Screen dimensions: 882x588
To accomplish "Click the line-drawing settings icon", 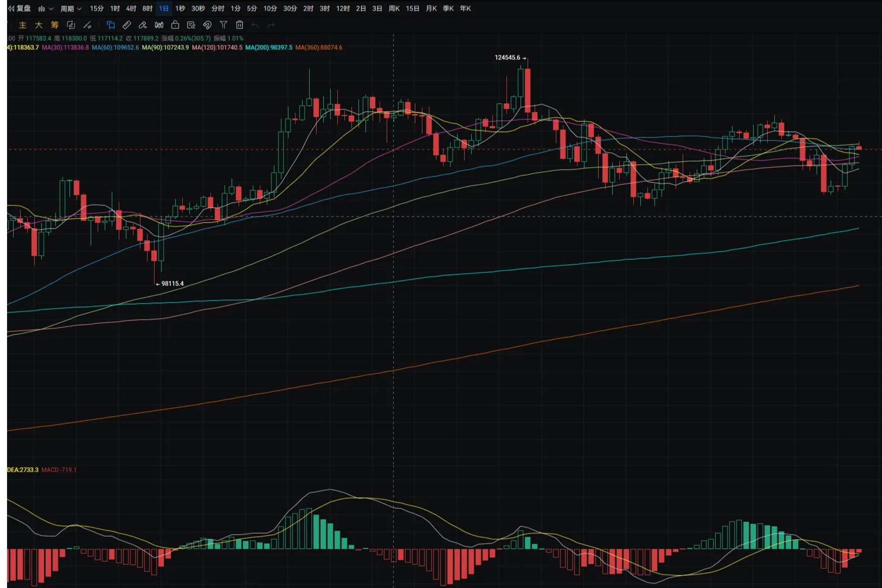I will [87, 25].
